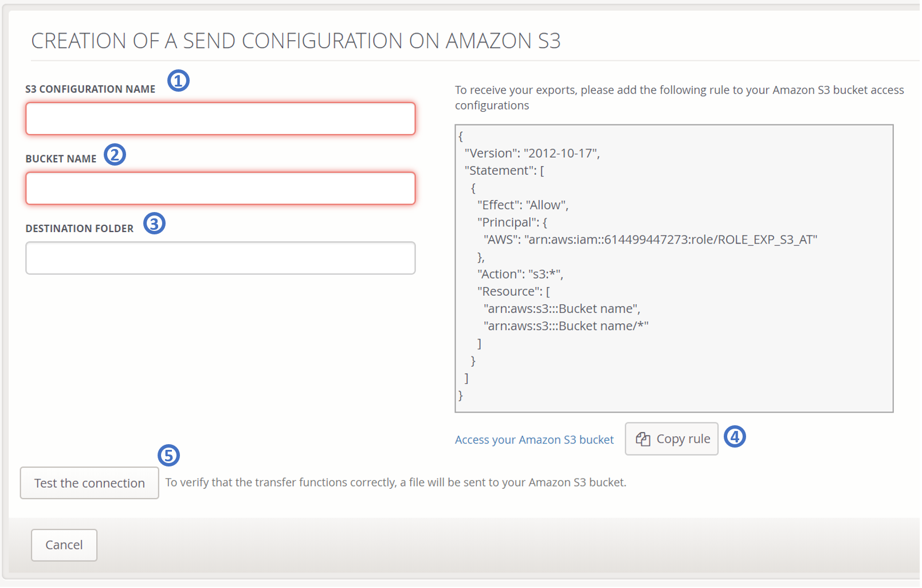Click the S3 CONFIGURATION NAME label
The height and width of the screenshot is (588, 922).
91,89
